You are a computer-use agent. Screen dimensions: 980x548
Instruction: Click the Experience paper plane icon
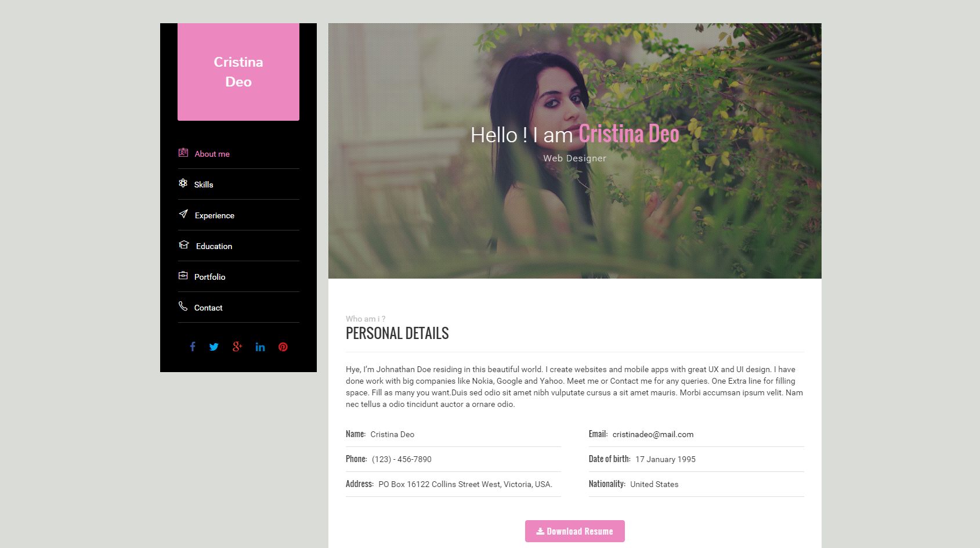[x=183, y=214]
